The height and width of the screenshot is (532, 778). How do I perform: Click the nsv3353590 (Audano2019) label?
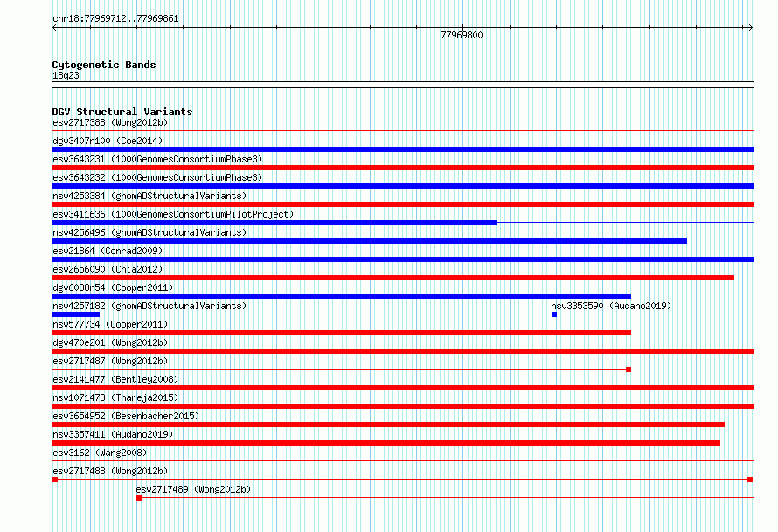611,306
